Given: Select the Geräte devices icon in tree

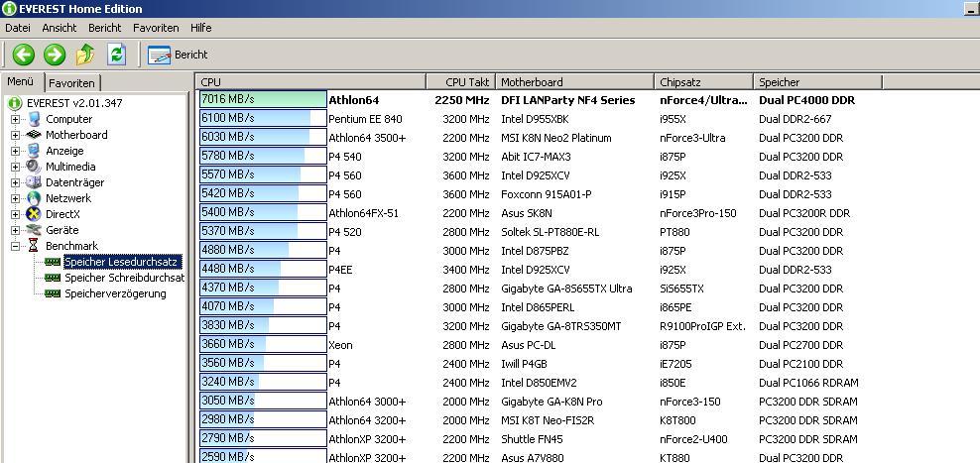Looking at the screenshot, I should 34,230.
